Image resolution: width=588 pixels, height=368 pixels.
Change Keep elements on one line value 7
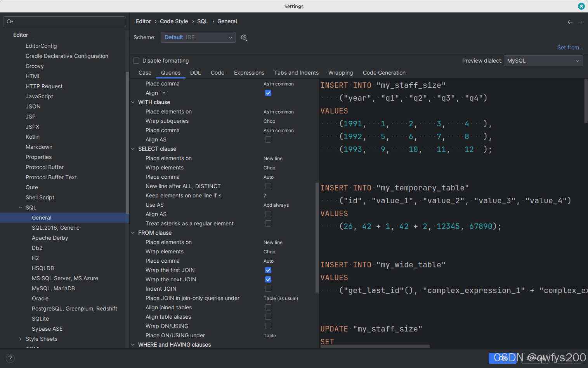pyautogui.click(x=265, y=196)
